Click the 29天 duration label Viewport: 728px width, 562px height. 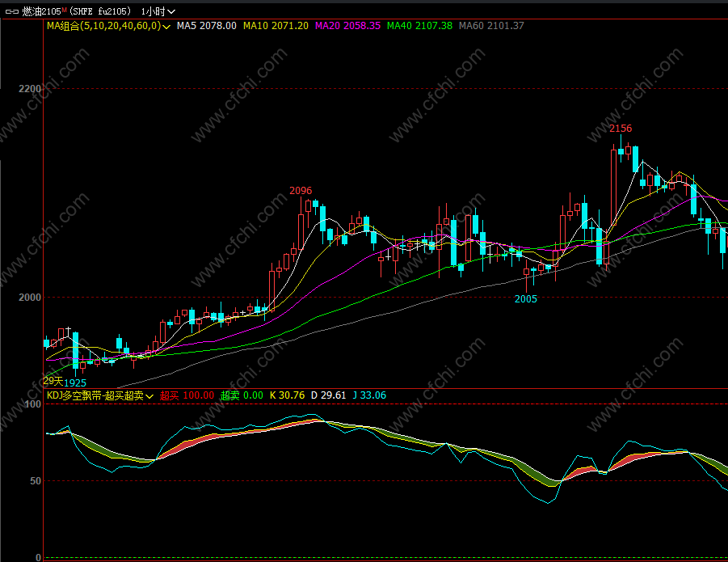click(53, 382)
